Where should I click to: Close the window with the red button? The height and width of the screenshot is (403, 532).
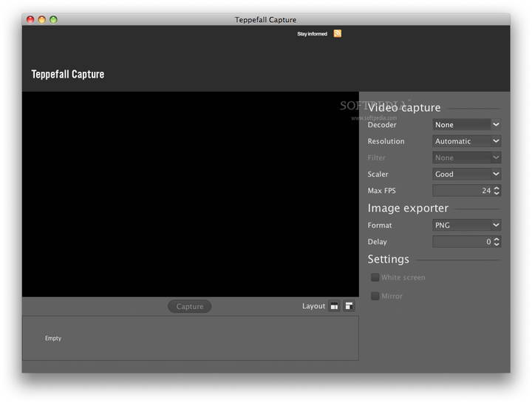30,20
